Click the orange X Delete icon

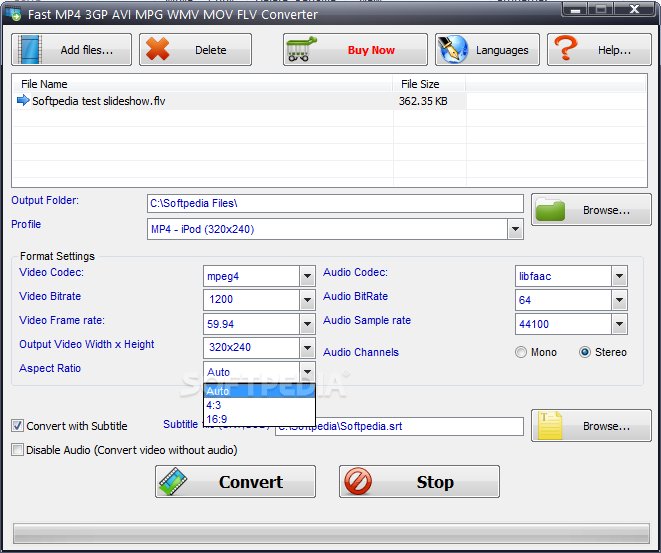(157, 49)
